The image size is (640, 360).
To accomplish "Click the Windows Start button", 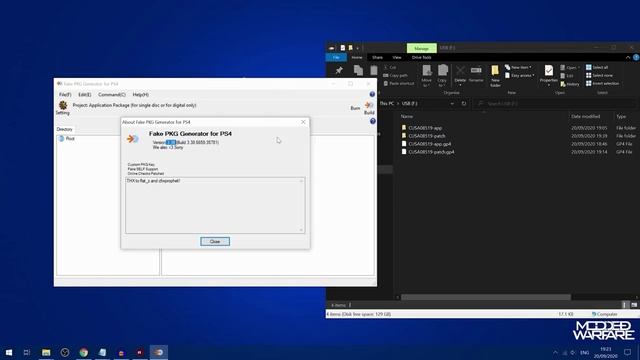I will point(9,352).
